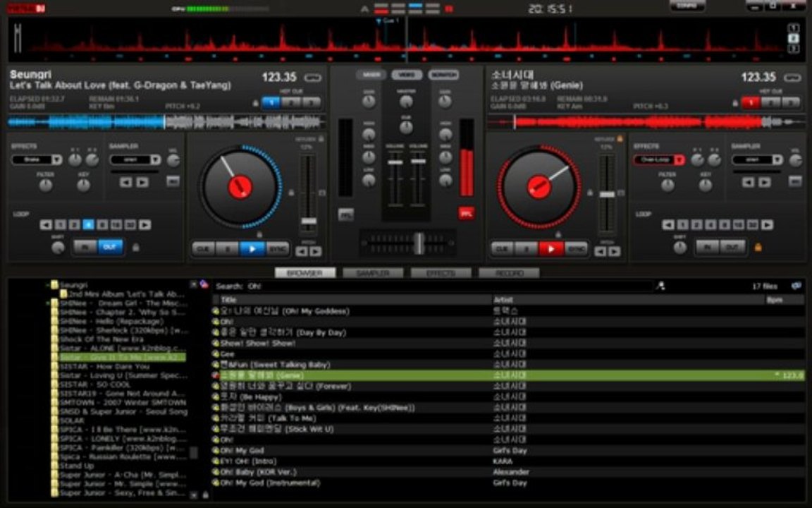
Task: Open the BROWSER tab
Action: [x=305, y=272]
